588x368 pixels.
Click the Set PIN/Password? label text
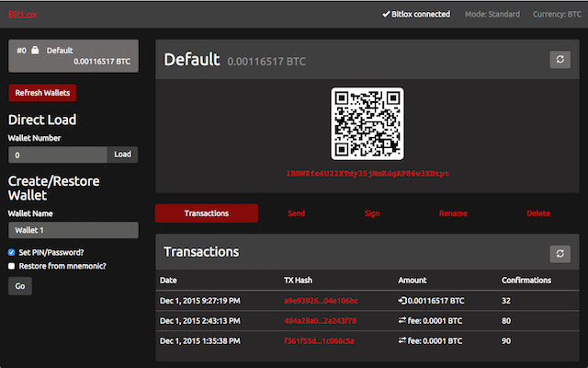(x=51, y=252)
